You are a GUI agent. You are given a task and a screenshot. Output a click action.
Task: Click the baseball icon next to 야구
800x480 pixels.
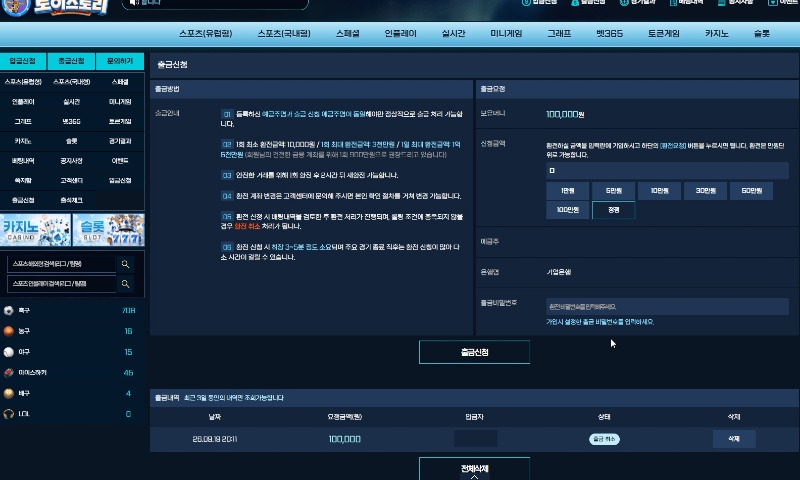coord(9,352)
